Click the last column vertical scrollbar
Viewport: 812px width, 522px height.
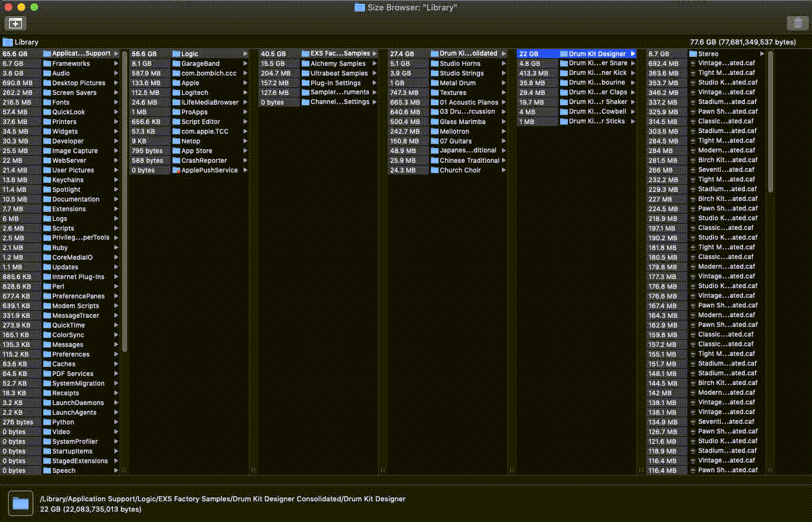[770, 122]
